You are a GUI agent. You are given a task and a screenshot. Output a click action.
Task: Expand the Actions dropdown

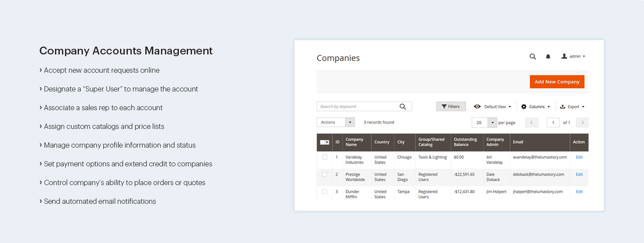(350, 122)
